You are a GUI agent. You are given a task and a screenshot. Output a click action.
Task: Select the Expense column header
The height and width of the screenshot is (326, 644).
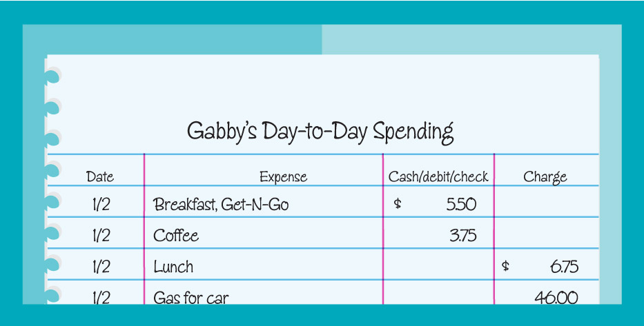coord(283,176)
